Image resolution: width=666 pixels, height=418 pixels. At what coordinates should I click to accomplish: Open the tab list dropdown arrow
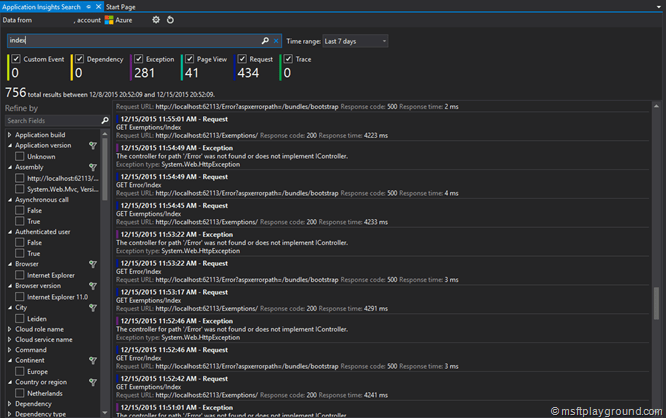[x=659, y=7]
